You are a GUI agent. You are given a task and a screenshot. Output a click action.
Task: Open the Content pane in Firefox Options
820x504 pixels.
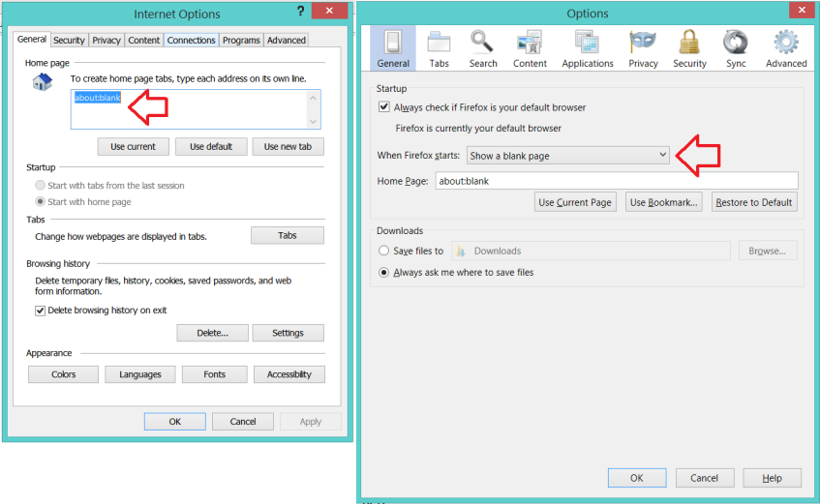(530, 48)
